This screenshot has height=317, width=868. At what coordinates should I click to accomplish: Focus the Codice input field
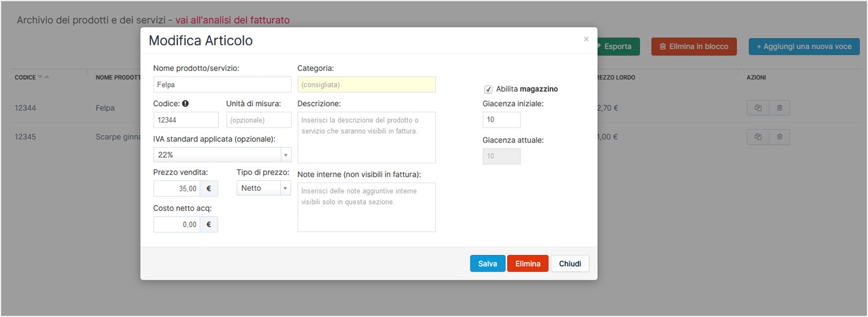click(x=186, y=120)
